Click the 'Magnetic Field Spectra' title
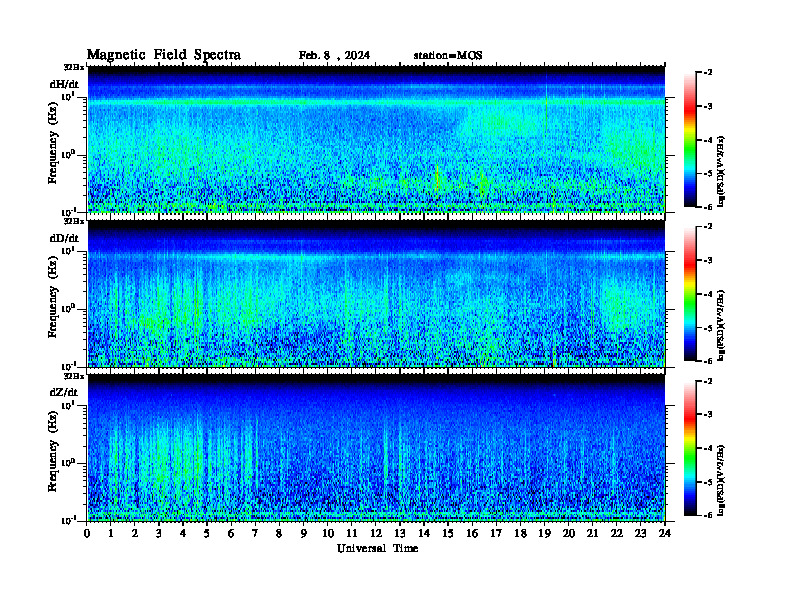792x612 pixels. pyautogui.click(x=164, y=55)
